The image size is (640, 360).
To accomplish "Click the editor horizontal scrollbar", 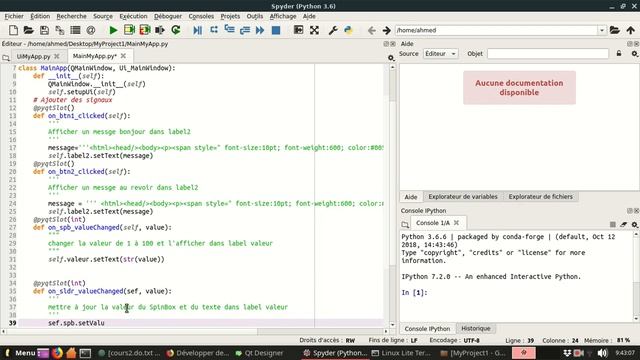I will (x=194, y=331).
